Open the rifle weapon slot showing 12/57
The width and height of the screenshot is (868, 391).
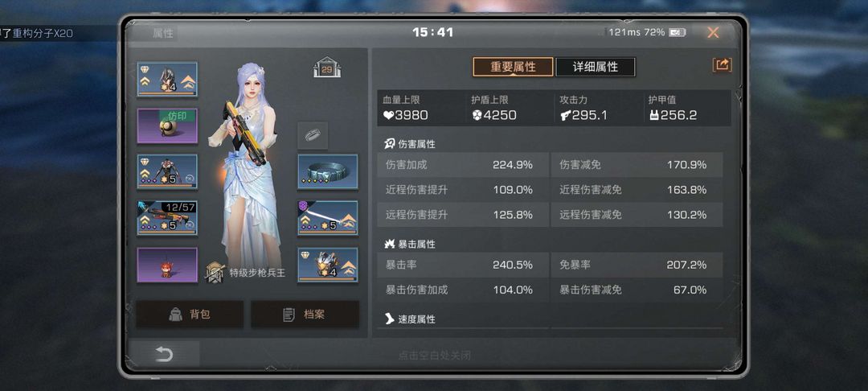167,218
